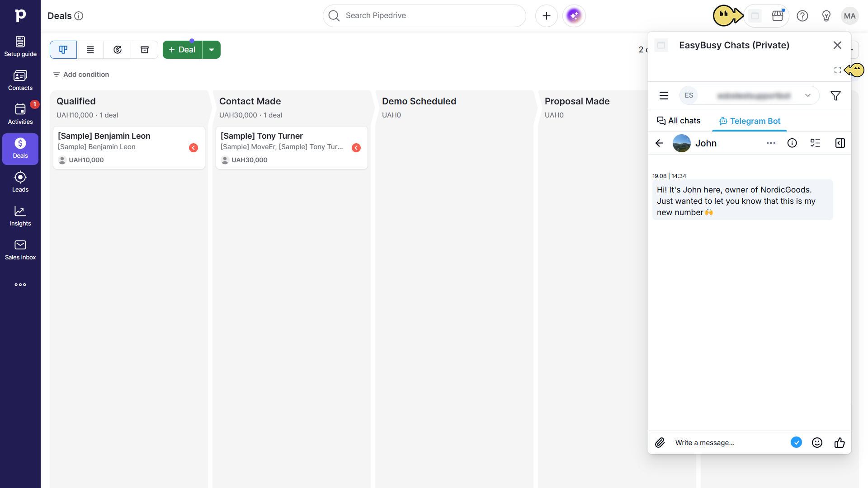868x488 pixels.
Task: Click the quick add plus button
Action: pos(547,16)
